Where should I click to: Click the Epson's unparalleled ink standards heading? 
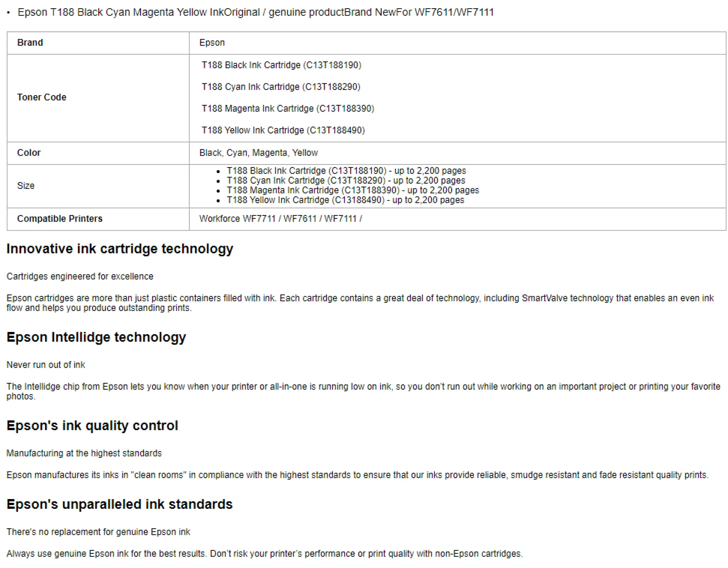pyautogui.click(x=119, y=504)
